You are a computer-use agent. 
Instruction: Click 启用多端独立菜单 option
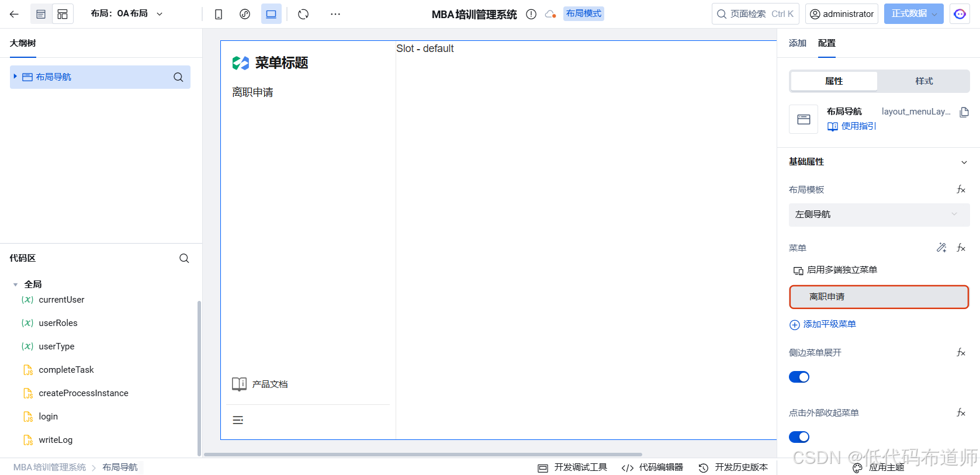[x=835, y=270]
